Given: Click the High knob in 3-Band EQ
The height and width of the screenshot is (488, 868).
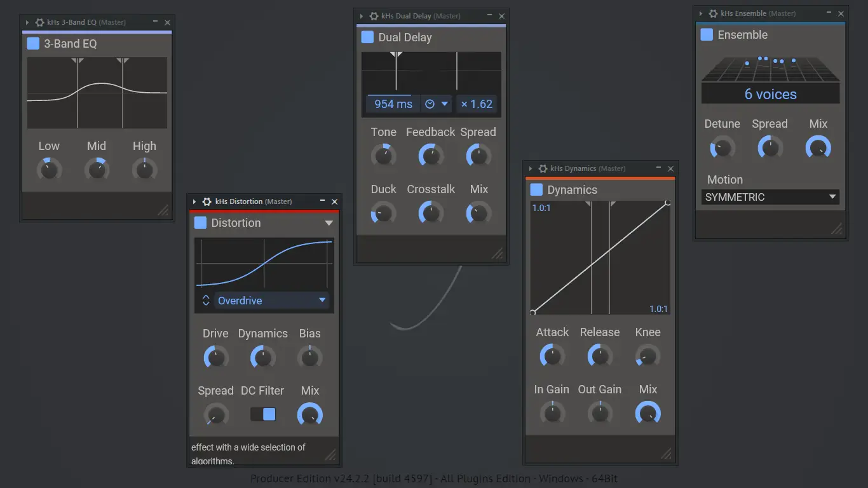Looking at the screenshot, I should [x=144, y=170].
